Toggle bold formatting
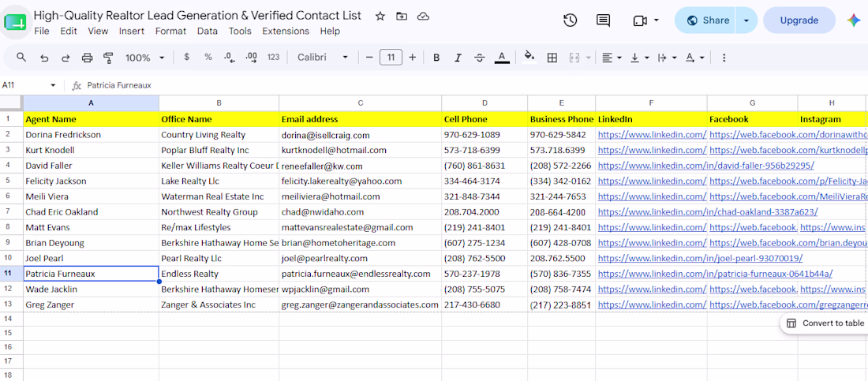The image size is (868, 381). (436, 58)
